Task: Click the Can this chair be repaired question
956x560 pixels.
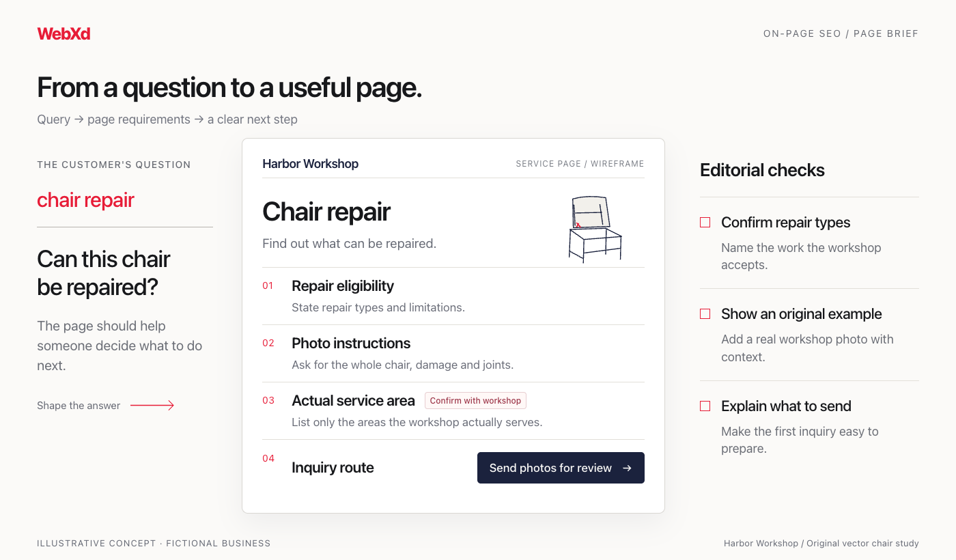Action: click(x=104, y=273)
